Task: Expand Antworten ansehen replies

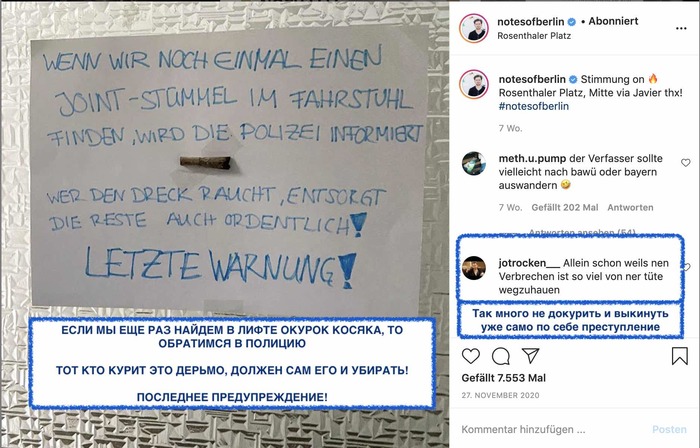Action: 582,232
